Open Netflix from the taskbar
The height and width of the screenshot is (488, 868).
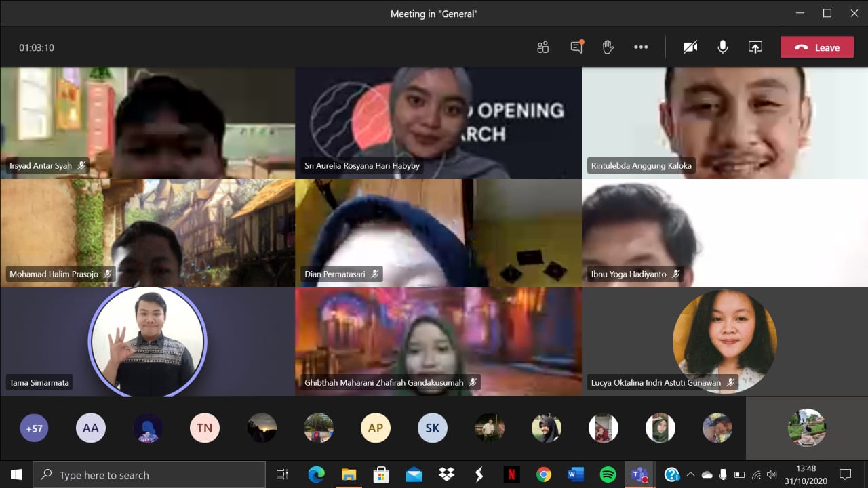(x=512, y=474)
